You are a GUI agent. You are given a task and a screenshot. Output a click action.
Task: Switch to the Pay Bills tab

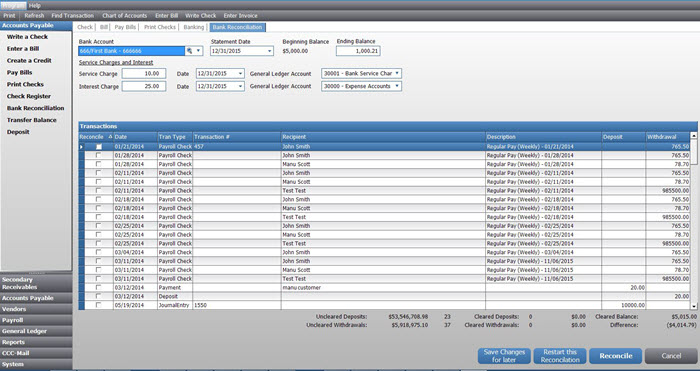point(125,27)
